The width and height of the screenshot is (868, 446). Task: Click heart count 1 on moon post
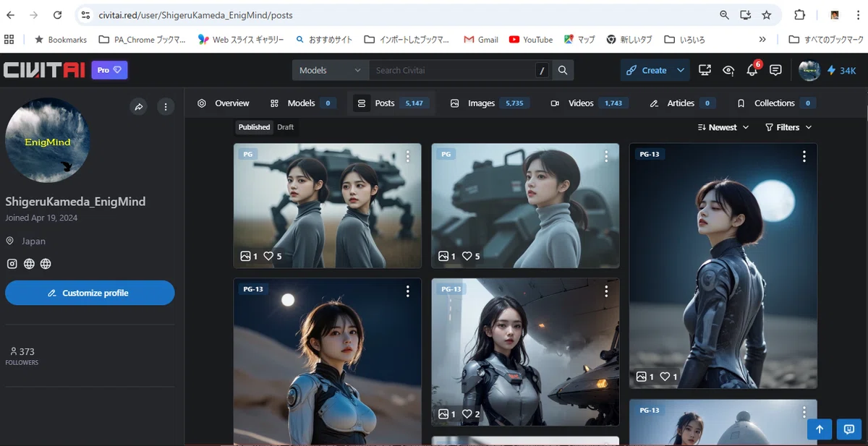coord(668,377)
